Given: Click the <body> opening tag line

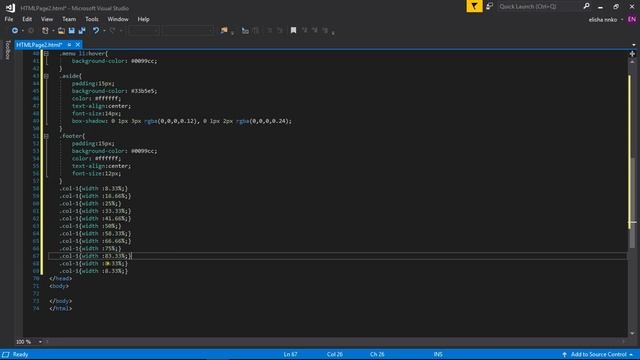Looking at the screenshot, I should pos(59,286).
